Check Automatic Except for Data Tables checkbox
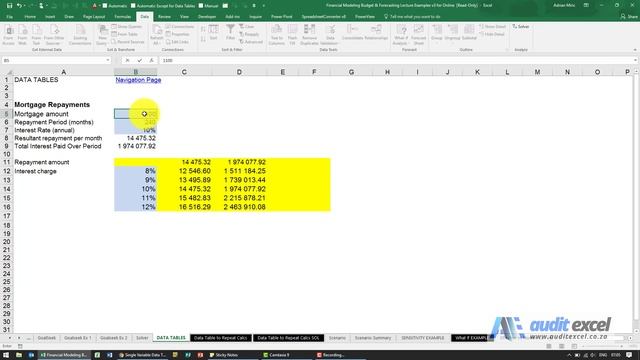The image size is (640, 360). 133,6
